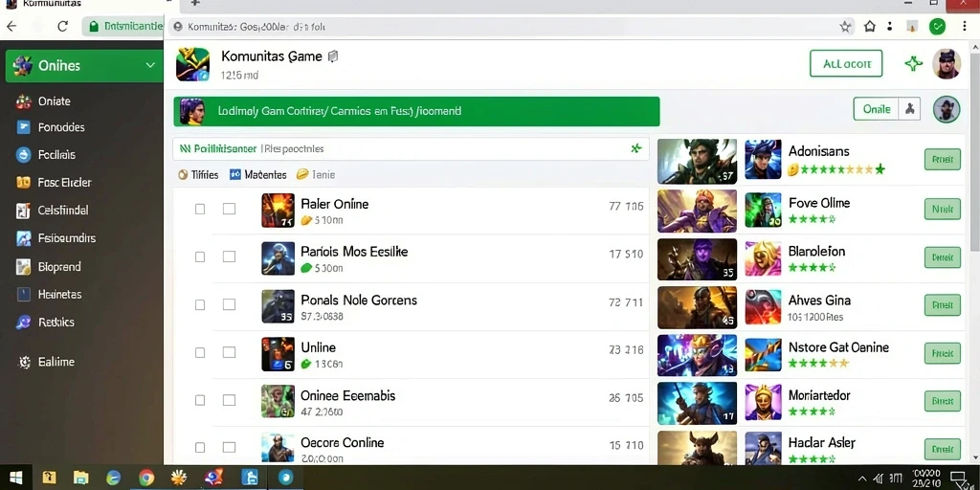The height and width of the screenshot is (490, 980).
Task: Select first checkbox for Ponals Nole Gorcens
Action: click(200, 305)
